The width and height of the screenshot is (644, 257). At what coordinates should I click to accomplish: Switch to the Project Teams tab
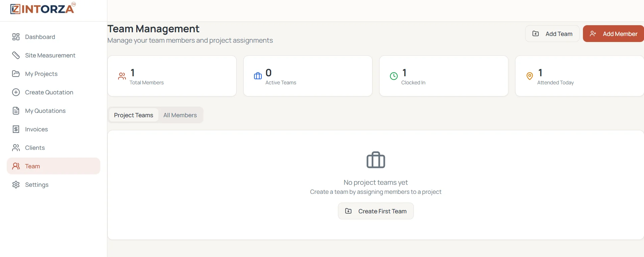point(134,115)
